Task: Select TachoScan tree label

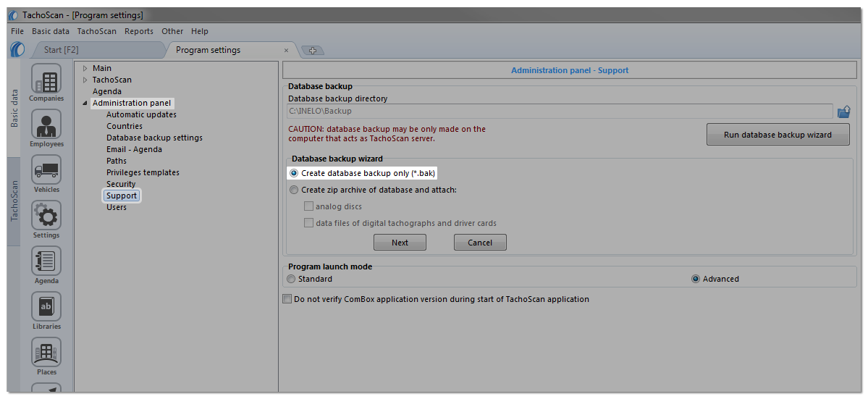Action: (111, 80)
